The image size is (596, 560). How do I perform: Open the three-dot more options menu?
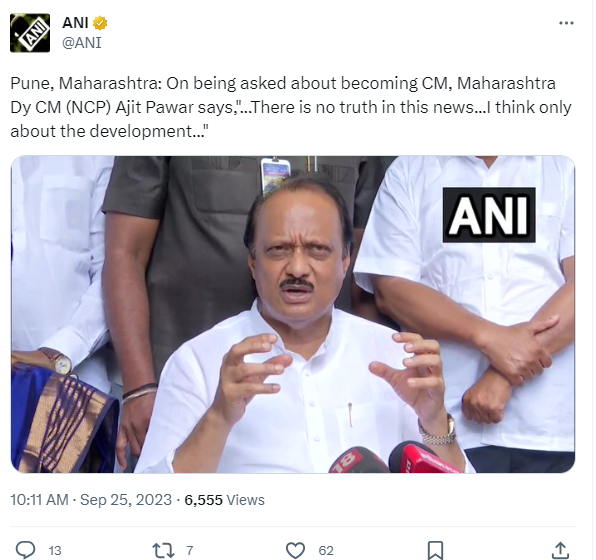(x=566, y=23)
